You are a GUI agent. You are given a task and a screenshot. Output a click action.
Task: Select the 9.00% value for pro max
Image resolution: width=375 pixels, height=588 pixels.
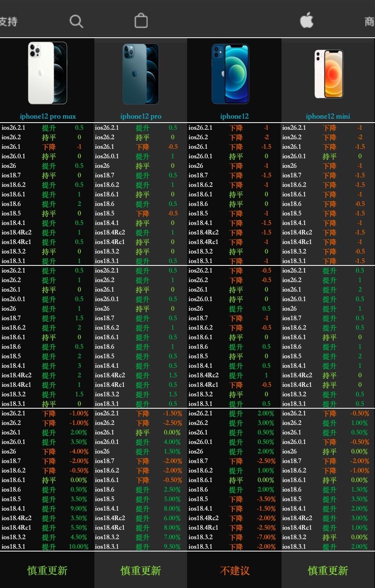78,509
